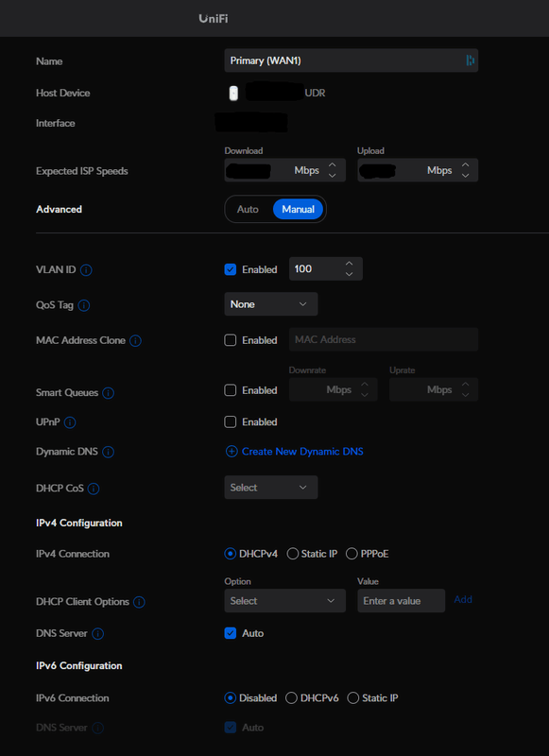Enable the Smart Queues checkbox
This screenshot has width=549, height=756.
231,390
